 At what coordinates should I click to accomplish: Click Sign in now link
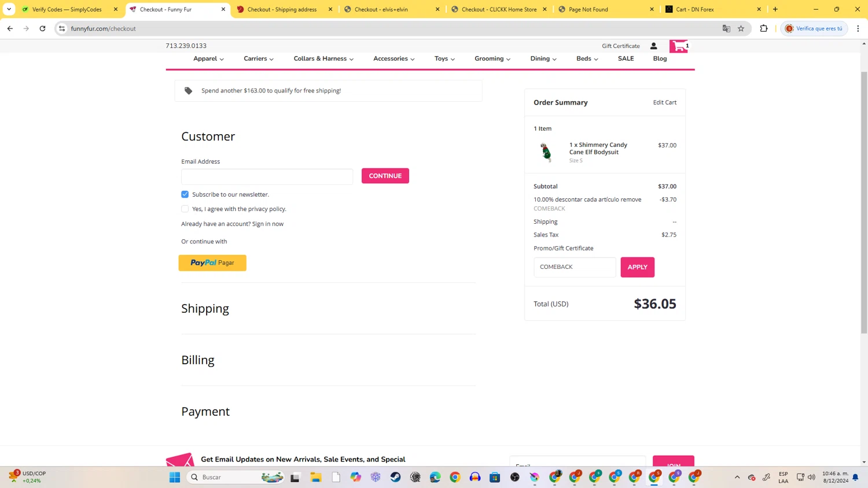[268, 224]
